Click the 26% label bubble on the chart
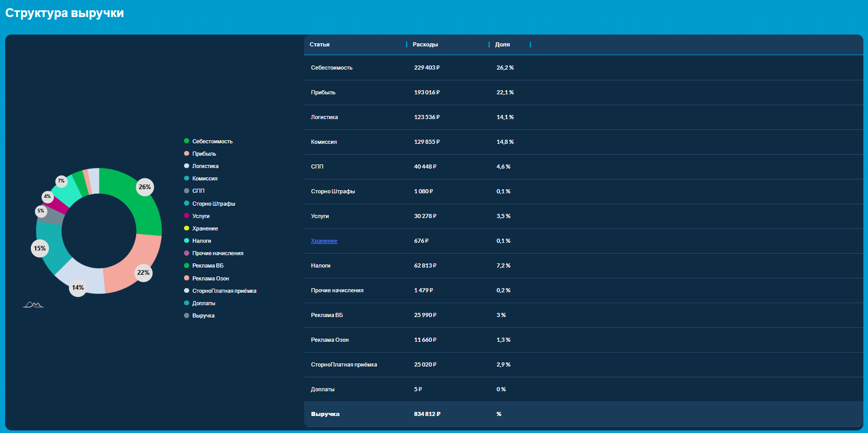The image size is (868, 433). click(145, 187)
